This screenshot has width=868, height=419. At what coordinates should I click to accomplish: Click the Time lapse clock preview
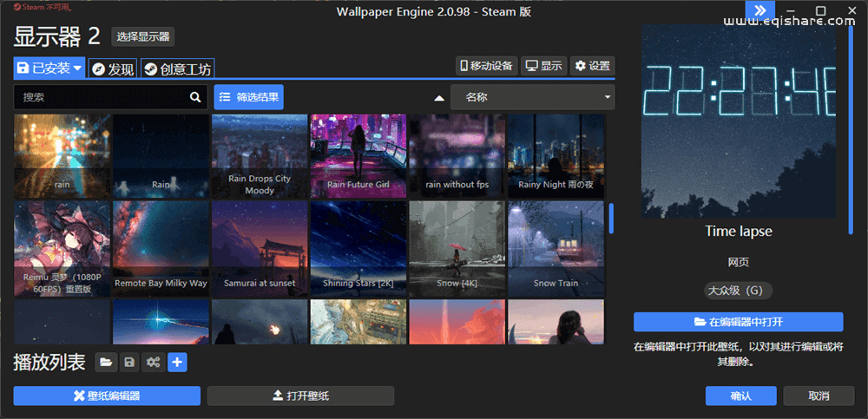(739, 121)
